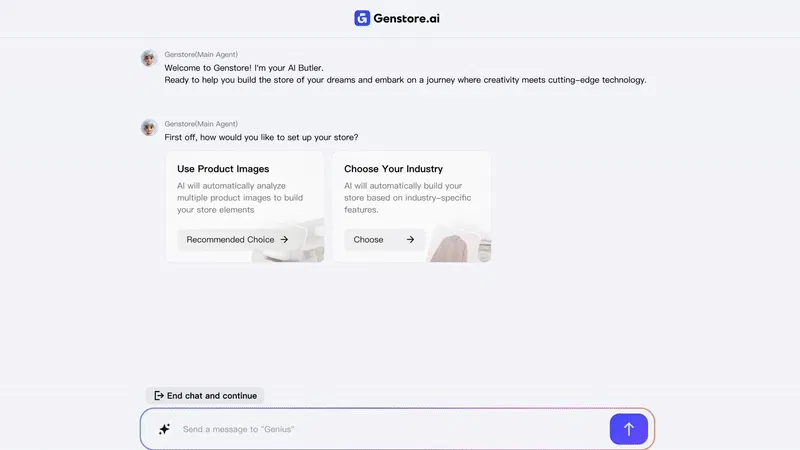
Task: Select the Use Product Images card title
Action: click(223, 169)
